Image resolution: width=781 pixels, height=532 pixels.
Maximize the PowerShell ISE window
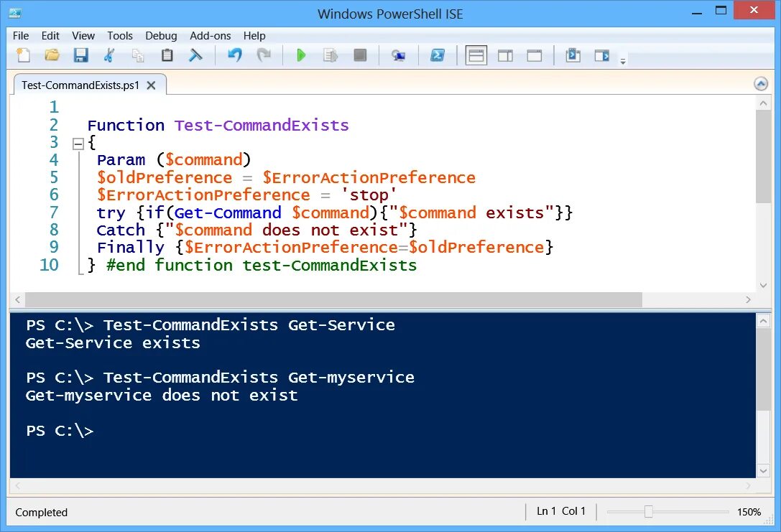click(x=721, y=11)
